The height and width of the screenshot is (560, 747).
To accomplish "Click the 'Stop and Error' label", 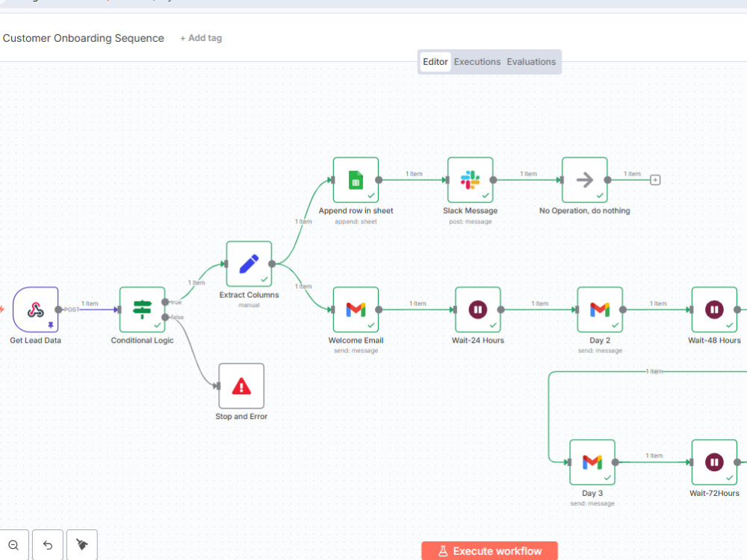I will tap(241, 416).
